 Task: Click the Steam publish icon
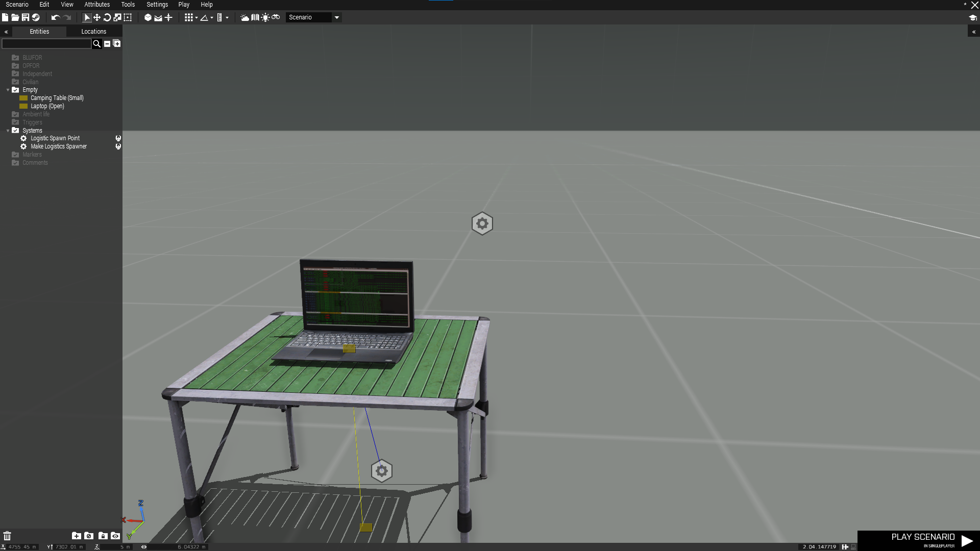pos(36,17)
